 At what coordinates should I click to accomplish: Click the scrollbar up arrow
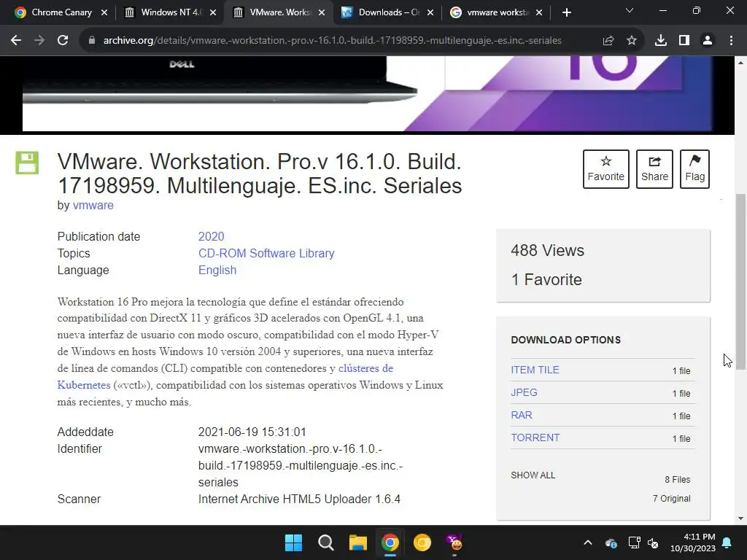tap(740, 63)
